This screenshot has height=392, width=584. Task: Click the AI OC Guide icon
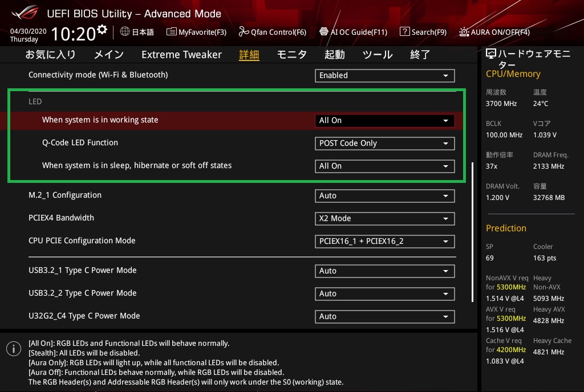click(x=324, y=31)
